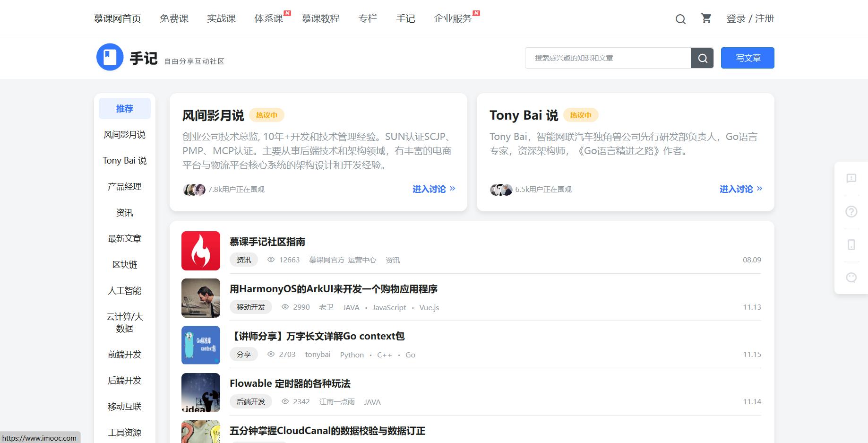Open the shopping cart
868x443 pixels.
tap(706, 18)
